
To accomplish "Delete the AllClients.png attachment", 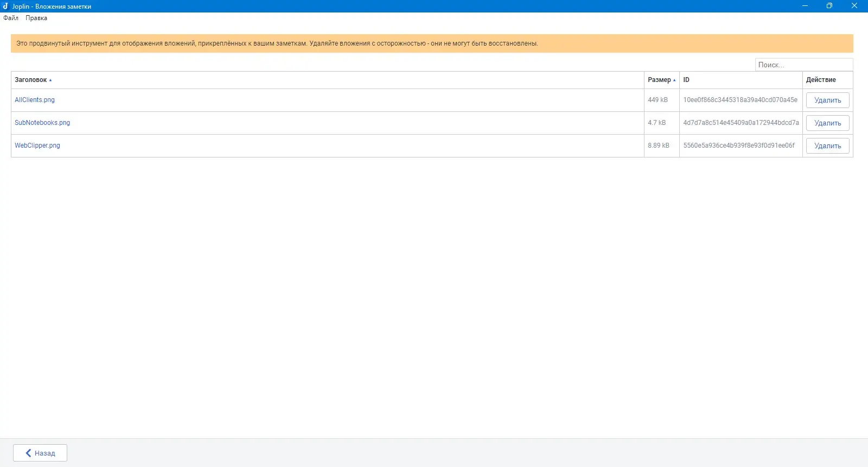I will [x=828, y=100].
